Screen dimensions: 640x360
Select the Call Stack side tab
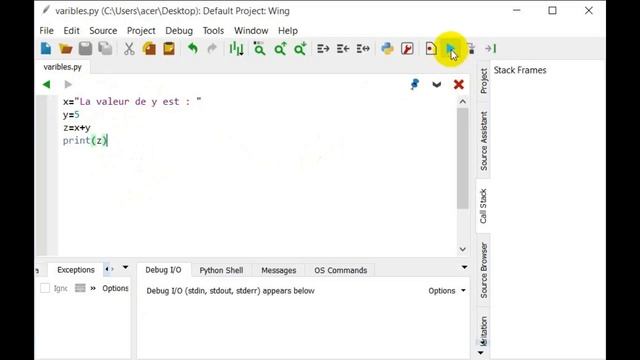(483, 206)
